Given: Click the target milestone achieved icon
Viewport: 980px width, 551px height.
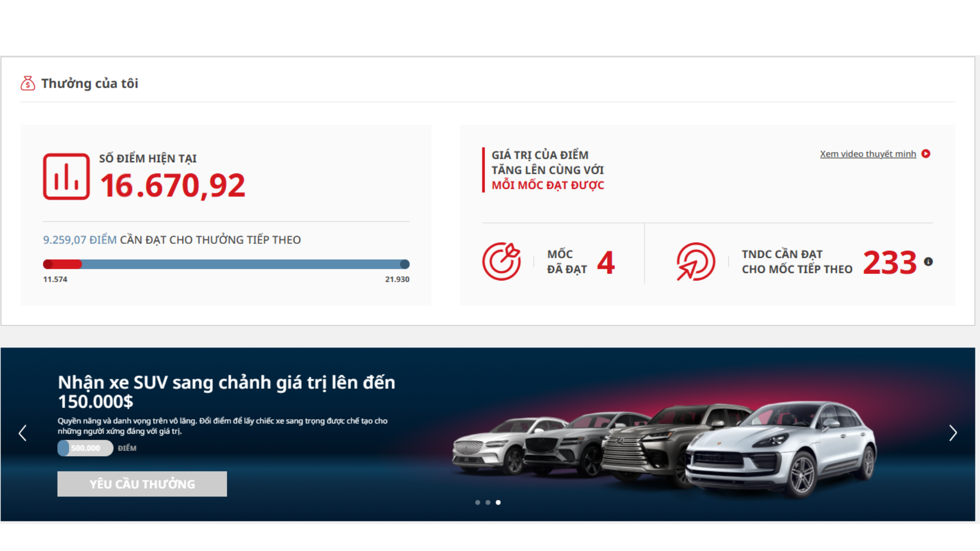Looking at the screenshot, I should pos(501,261).
